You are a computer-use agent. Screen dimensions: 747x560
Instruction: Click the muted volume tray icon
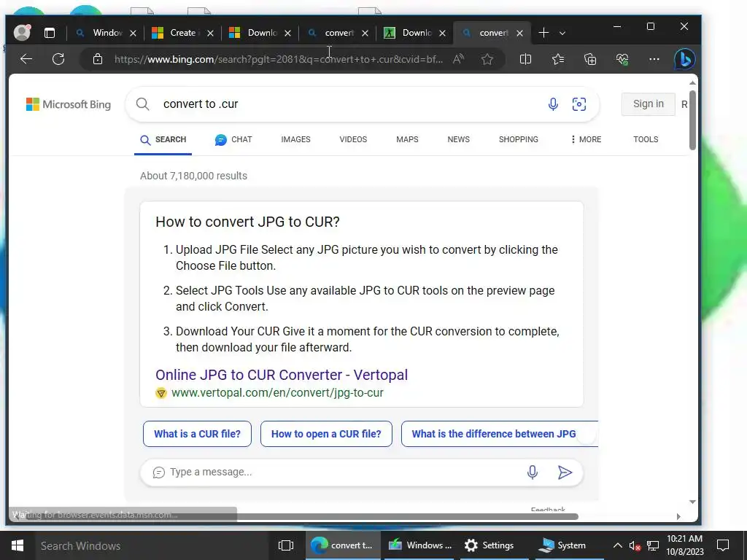coord(635,545)
